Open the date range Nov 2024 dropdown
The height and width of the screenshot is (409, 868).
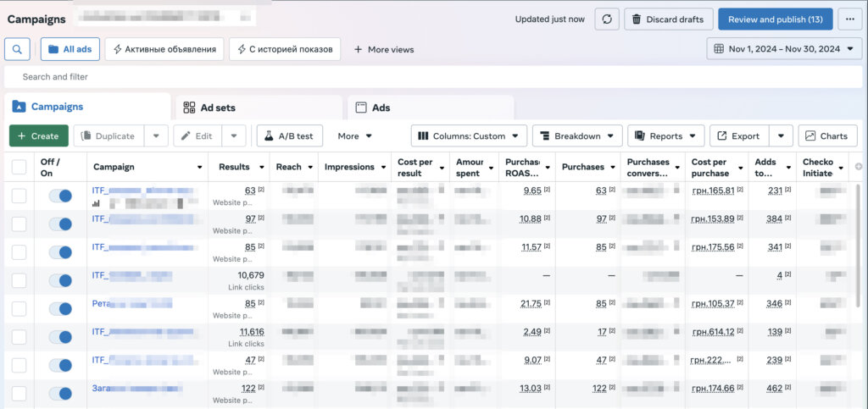pos(784,49)
